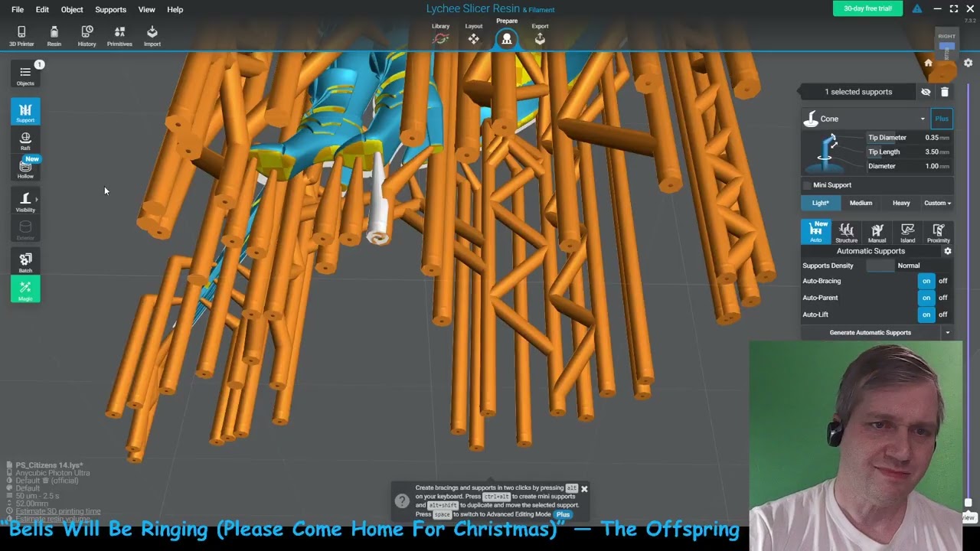Click the Plus badge in hint popup
The image size is (980, 551).
tap(563, 514)
